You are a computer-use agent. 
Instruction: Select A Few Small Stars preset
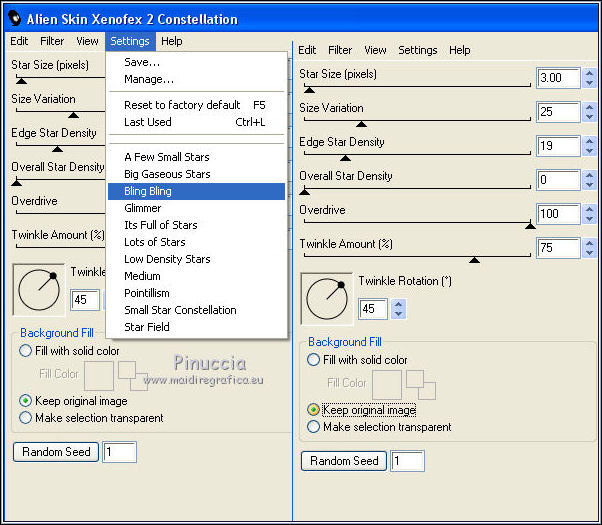click(x=197, y=157)
